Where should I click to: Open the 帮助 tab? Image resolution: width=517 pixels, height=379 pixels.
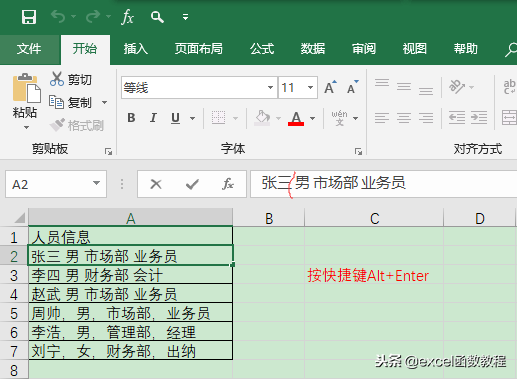466,49
